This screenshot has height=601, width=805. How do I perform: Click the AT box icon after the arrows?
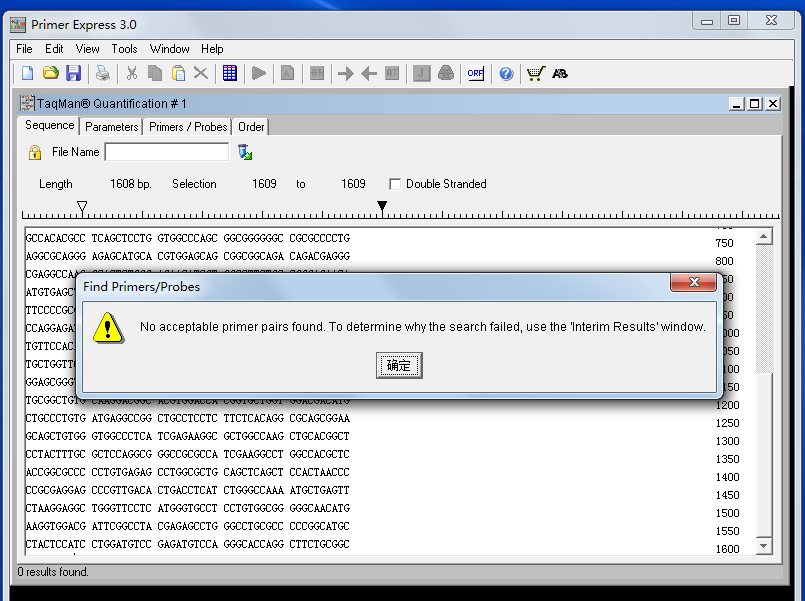point(392,73)
